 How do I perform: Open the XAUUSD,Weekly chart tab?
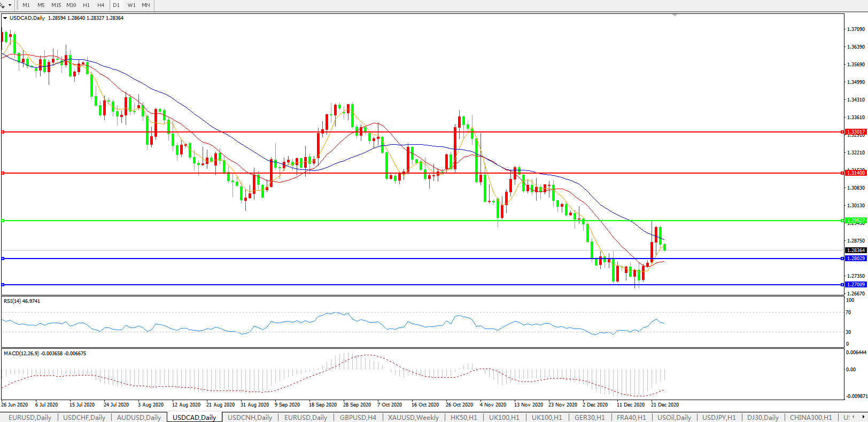pyautogui.click(x=413, y=417)
